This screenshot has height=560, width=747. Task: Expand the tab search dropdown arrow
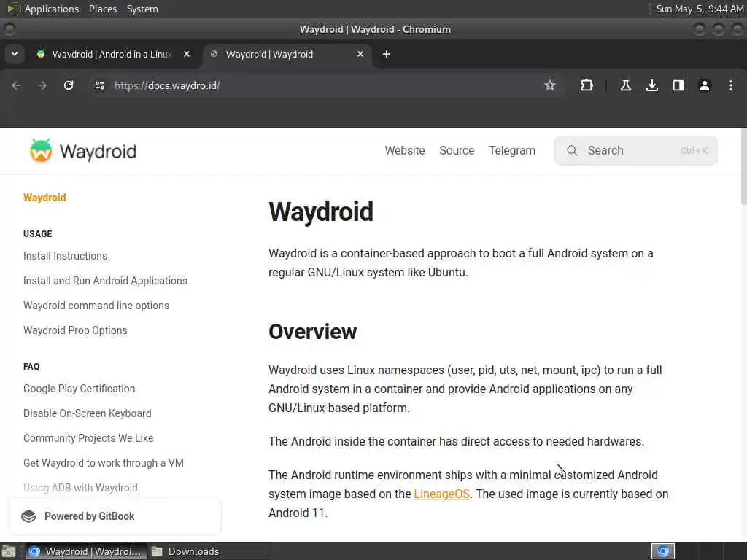pyautogui.click(x=15, y=54)
